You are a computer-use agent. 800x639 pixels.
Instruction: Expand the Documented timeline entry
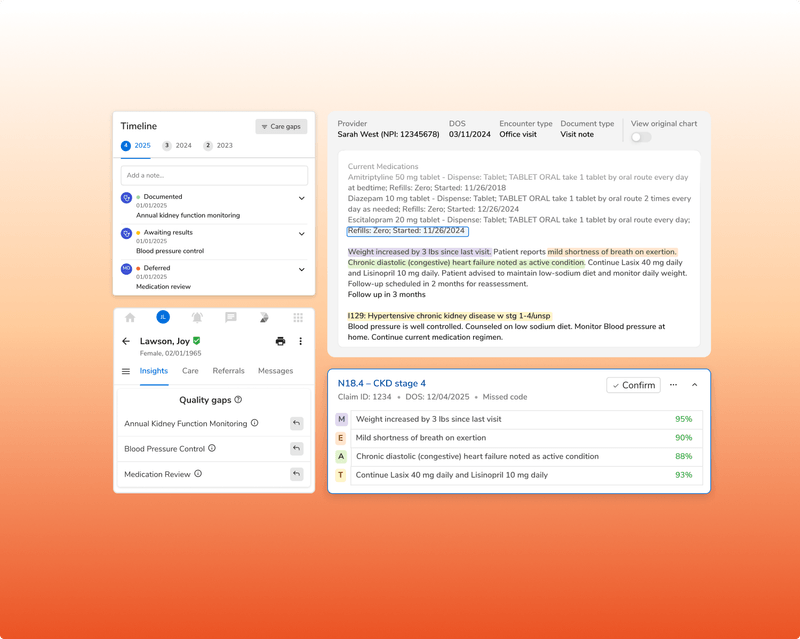point(302,198)
